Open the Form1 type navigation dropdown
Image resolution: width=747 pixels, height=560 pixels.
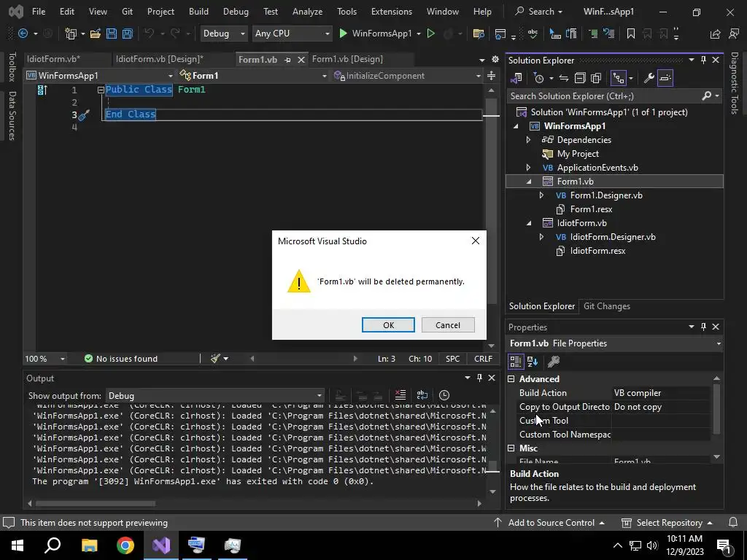253,76
